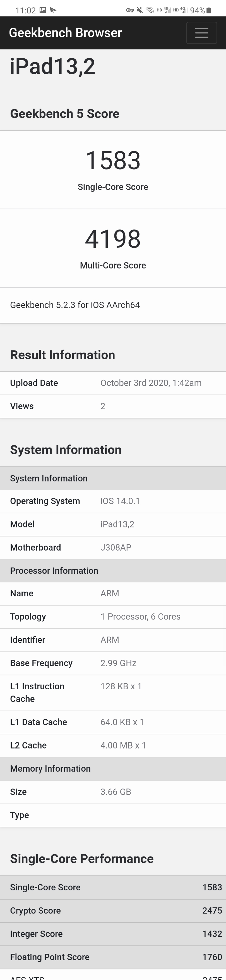
Task: Select the topology 1 Processor, 6 Cores
Action: point(140,617)
